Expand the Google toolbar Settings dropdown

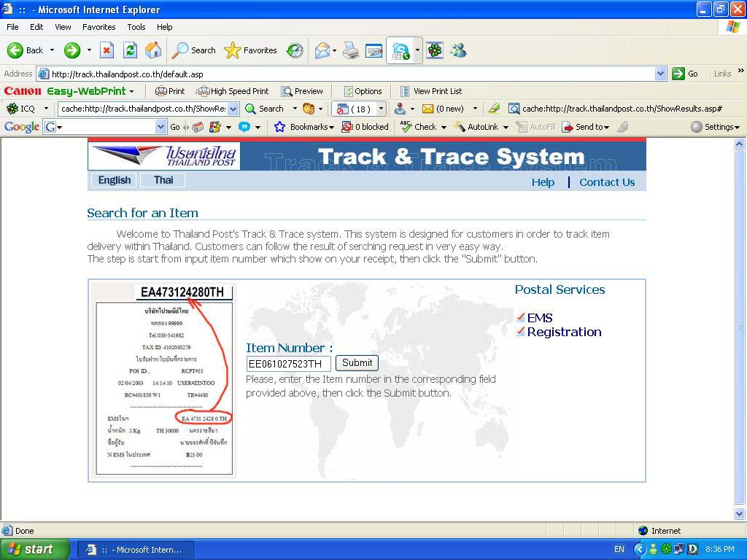(715, 127)
